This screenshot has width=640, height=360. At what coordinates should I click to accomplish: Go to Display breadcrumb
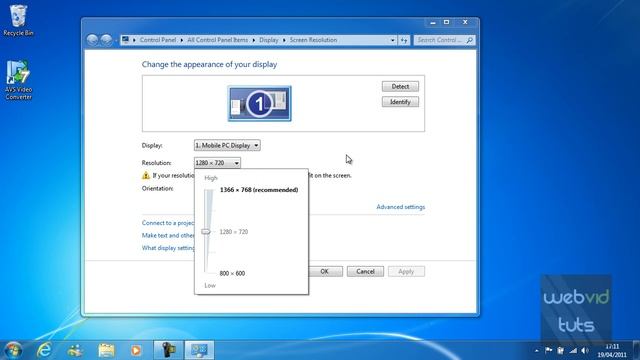click(x=269, y=40)
